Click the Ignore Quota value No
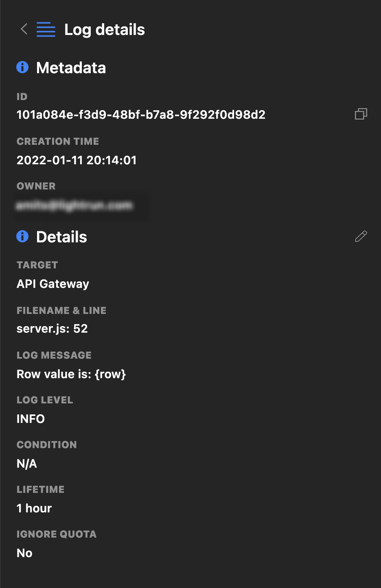The image size is (381, 588). pyautogui.click(x=24, y=553)
